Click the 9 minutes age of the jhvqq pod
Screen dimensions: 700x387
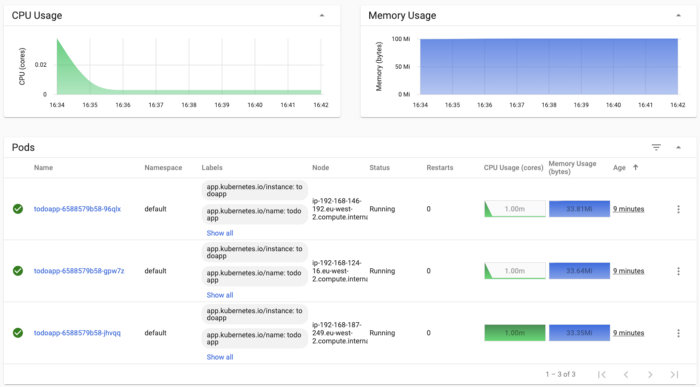(629, 333)
